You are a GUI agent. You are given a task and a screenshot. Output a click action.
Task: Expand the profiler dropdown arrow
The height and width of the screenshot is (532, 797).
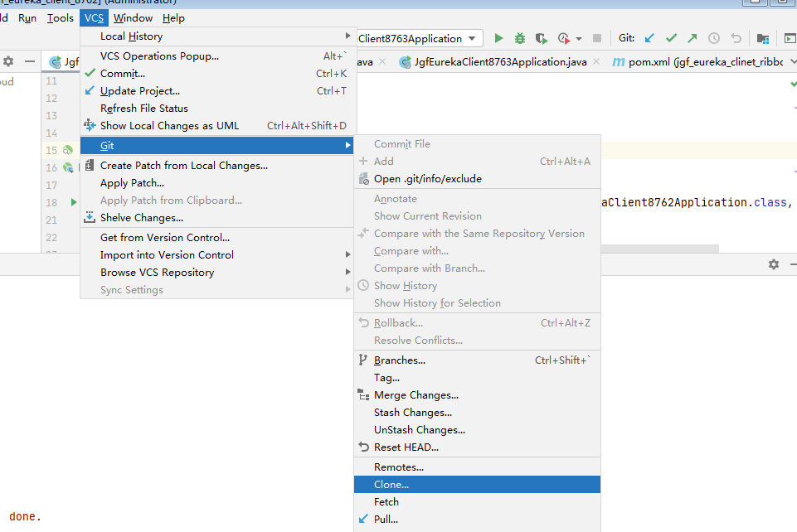click(x=578, y=39)
